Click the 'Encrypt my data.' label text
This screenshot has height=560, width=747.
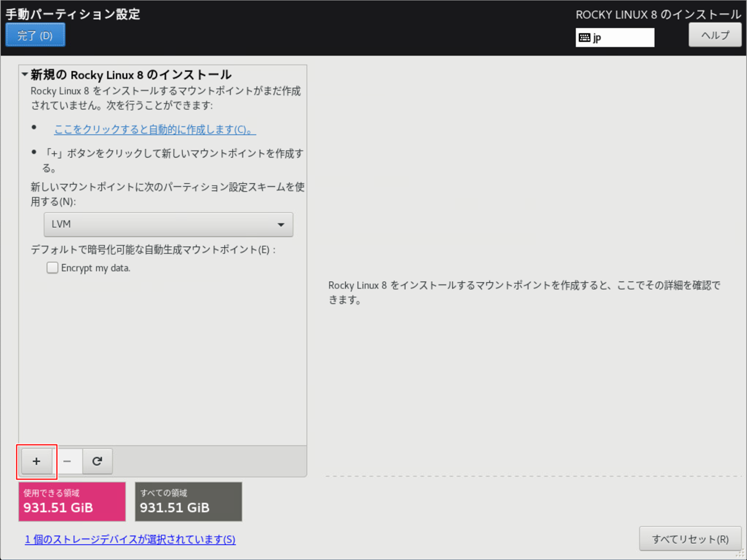tap(96, 268)
